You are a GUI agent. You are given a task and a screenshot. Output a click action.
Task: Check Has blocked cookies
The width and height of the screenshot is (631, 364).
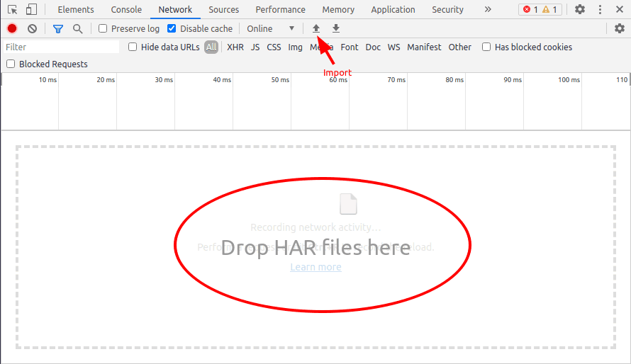tap(486, 47)
